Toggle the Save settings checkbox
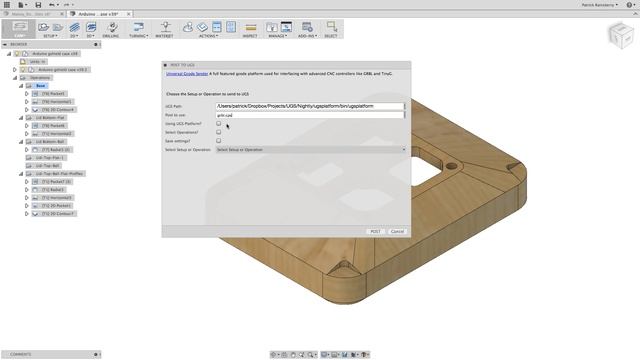This screenshot has height=360, width=640. pos(219,140)
